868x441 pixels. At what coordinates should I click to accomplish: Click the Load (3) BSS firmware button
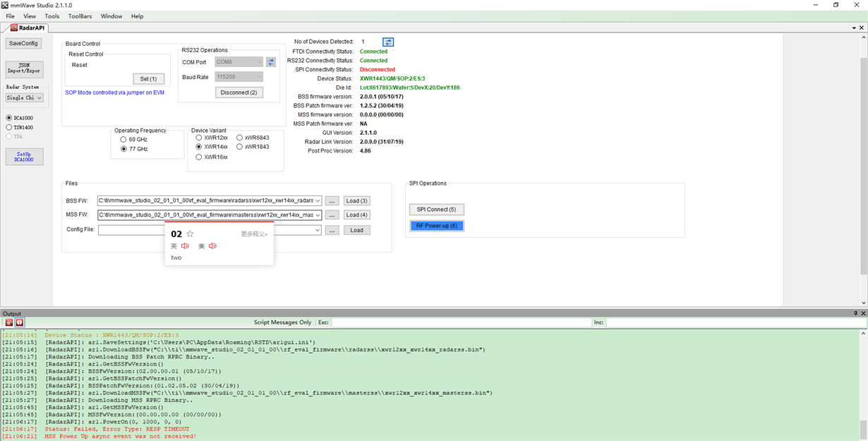click(x=357, y=201)
